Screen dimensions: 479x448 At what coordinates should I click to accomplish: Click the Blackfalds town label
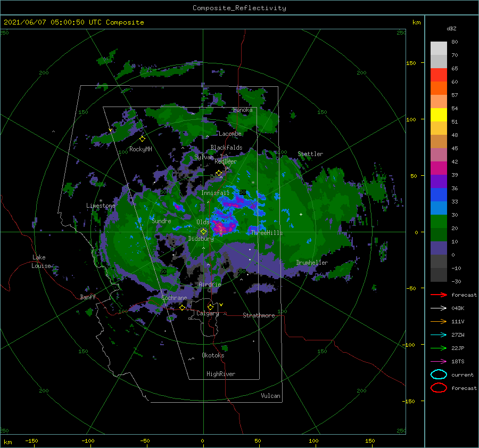click(x=226, y=148)
